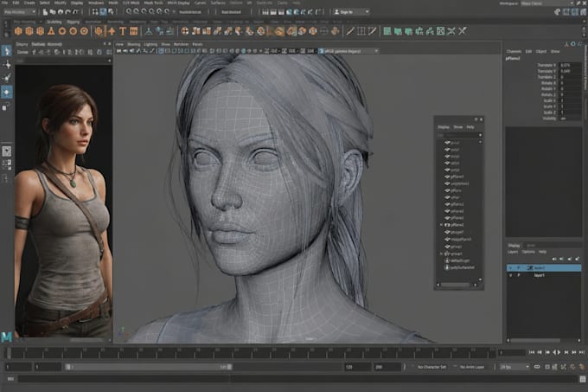Open the viewport Lighting menu
Screen dimensions: 588x392
pyautogui.click(x=150, y=44)
